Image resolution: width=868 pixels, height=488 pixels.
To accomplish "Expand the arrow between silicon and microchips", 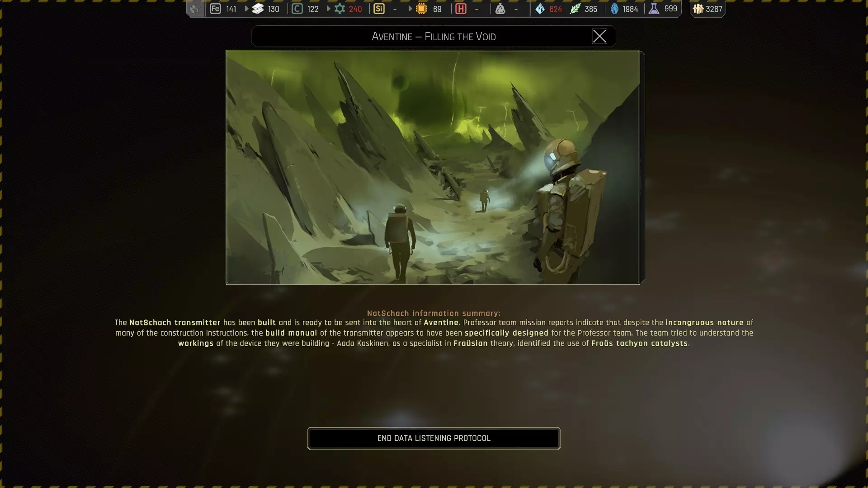I will coord(410,9).
